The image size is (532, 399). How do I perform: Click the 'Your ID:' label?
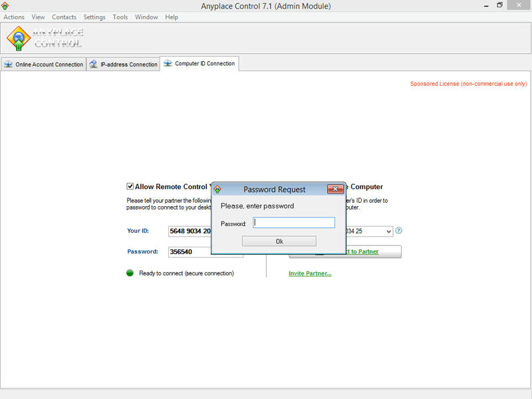coord(138,231)
